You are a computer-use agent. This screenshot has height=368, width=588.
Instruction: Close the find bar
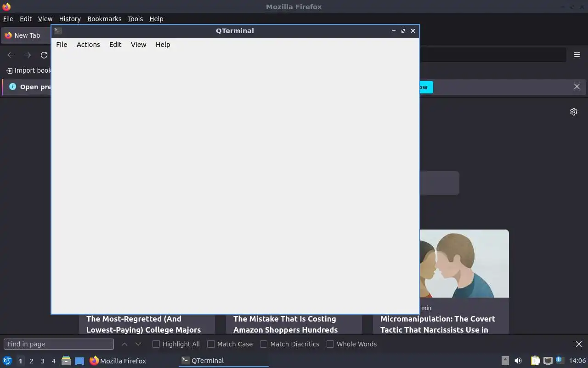[x=579, y=344]
